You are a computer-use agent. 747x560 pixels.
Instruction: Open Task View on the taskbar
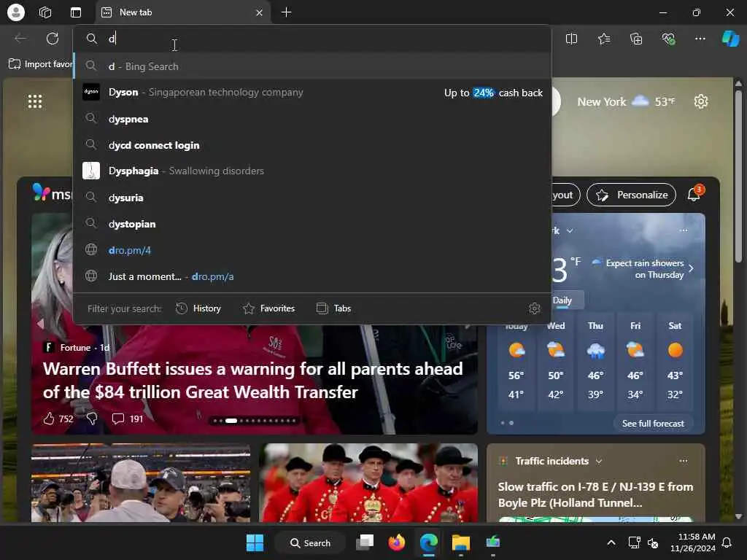[x=365, y=542]
